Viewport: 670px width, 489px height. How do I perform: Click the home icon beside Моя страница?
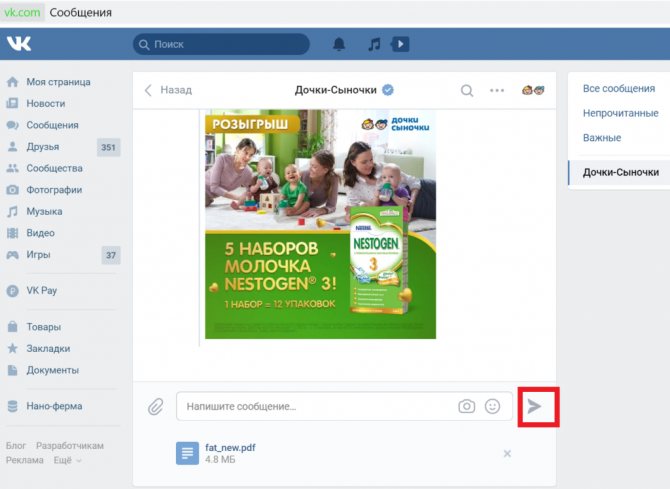coord(12,82)
